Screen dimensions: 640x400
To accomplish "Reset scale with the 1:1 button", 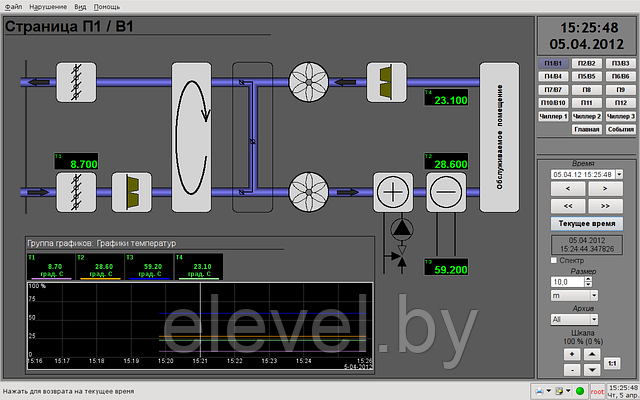I will pyautogui.click(x=613, y=362).
